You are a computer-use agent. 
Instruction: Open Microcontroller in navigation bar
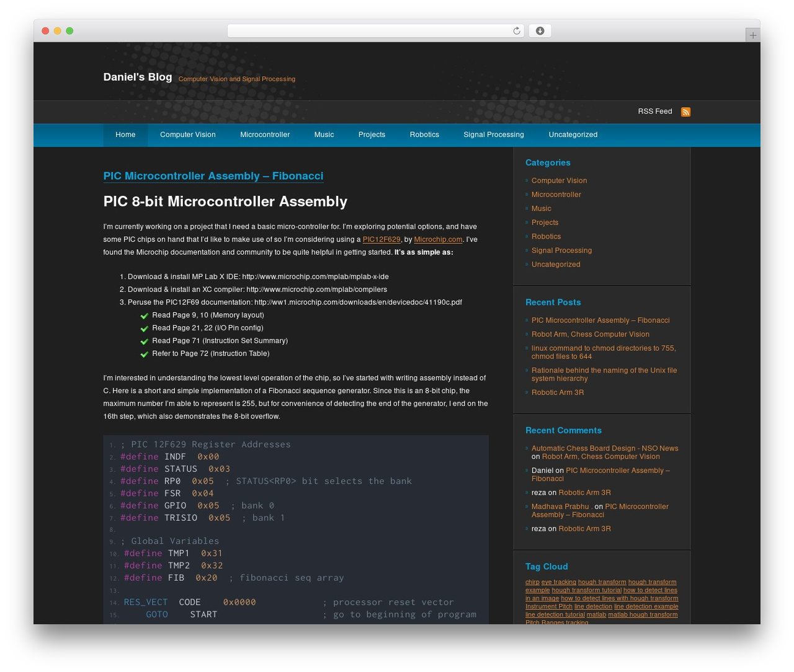[265, 135]
